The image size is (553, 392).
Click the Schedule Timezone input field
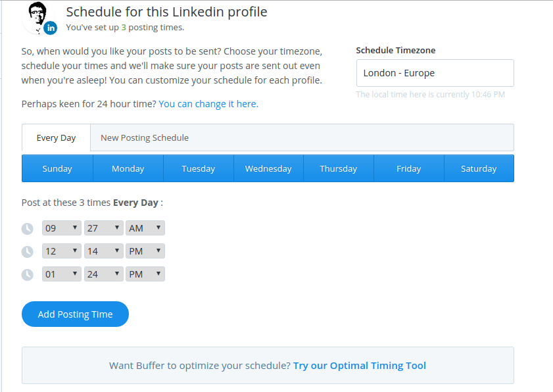pos(435,73)
